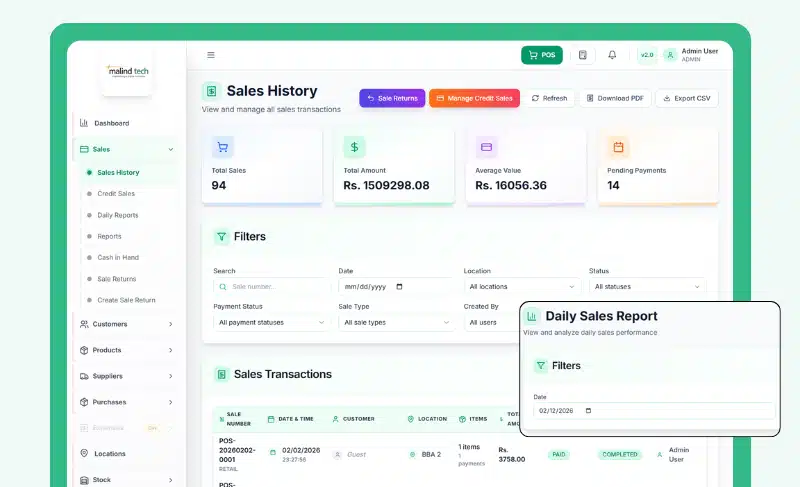Download sales history as PDF
The image size is (800, 487).
[x=615, y=98]
